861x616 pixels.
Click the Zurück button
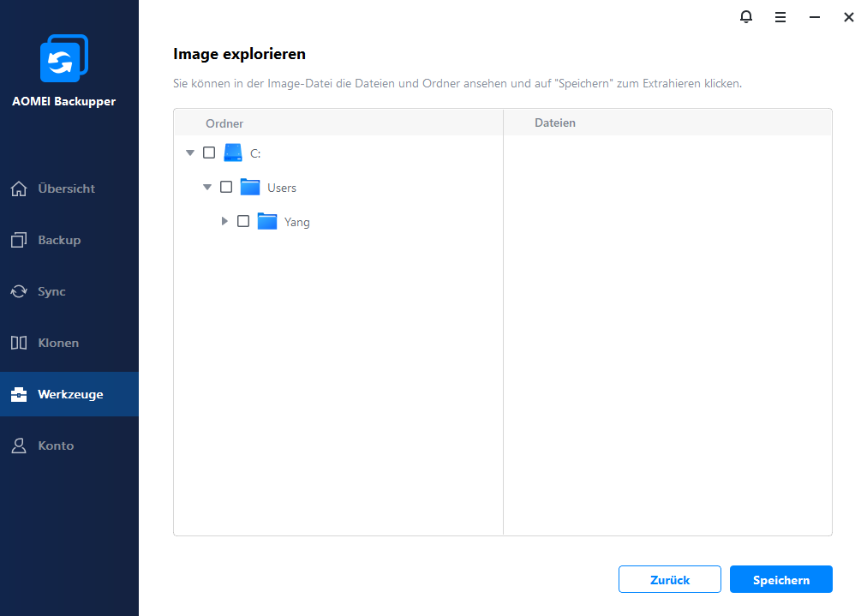(x=670, y=580)
